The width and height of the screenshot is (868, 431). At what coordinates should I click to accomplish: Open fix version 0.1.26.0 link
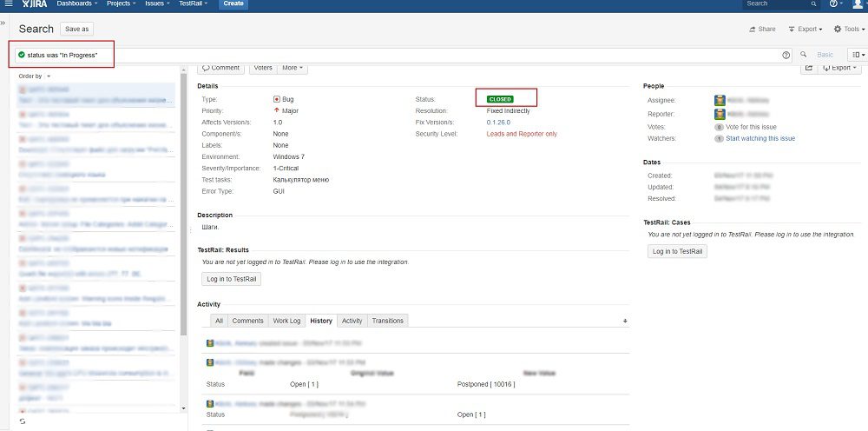498,123
